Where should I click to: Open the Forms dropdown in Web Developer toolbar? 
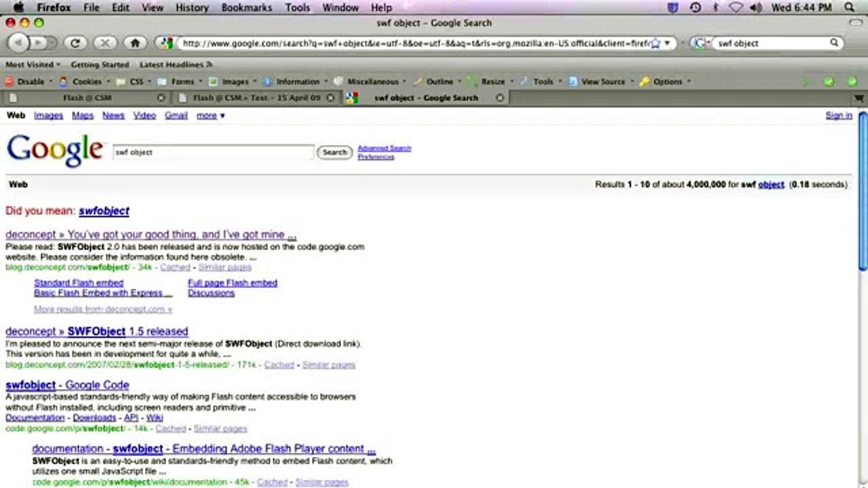180,81
